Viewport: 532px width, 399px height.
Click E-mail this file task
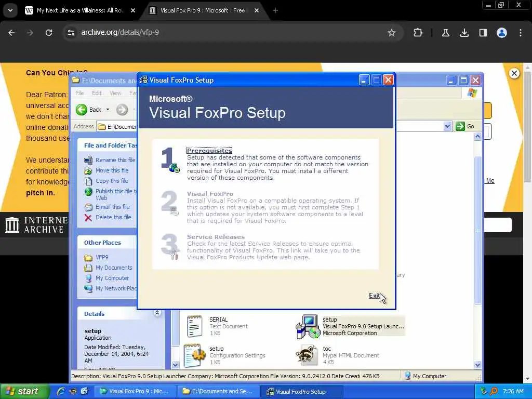[112, 207]
